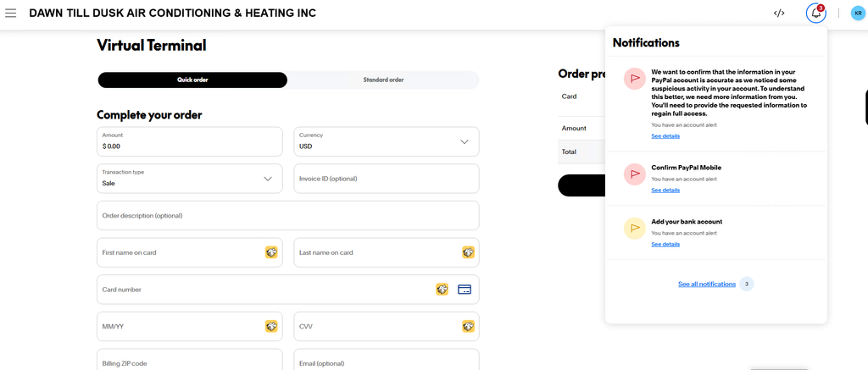The image size is (868, 370).
Task: Click the company name Dawn Till Dusk title
Action: [x=173, y=14]
